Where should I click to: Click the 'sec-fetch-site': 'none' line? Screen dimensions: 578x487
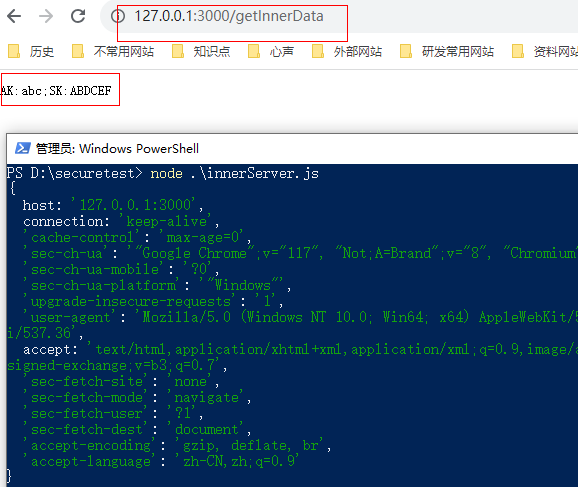click(121, 382)
